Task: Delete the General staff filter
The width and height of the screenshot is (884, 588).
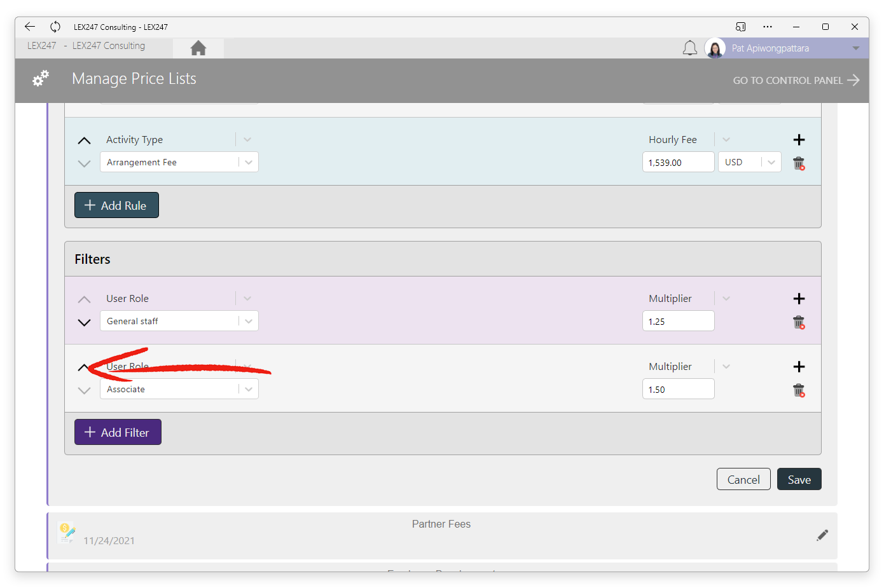Action: point(799,322)
